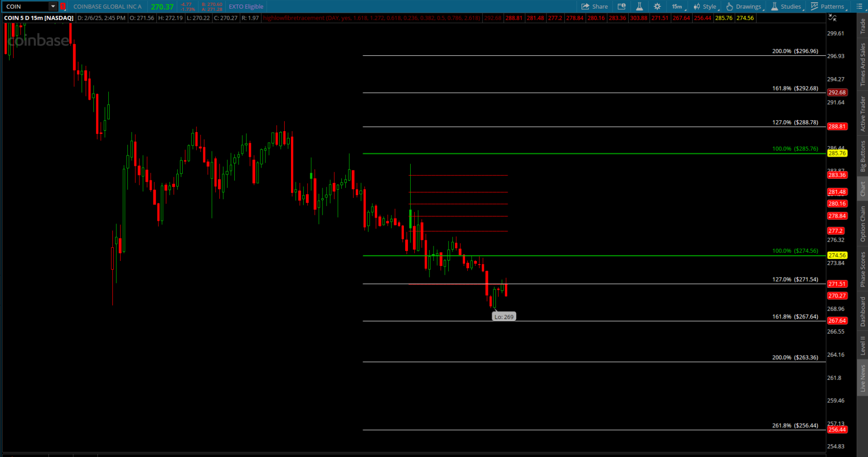Click the Share icon button
Screen dimensions: 868x457
(594, 6)
